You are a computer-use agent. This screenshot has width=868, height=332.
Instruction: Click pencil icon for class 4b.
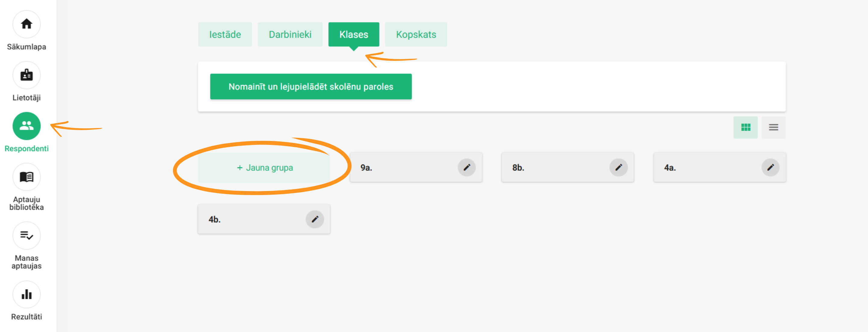pos(314,219)
